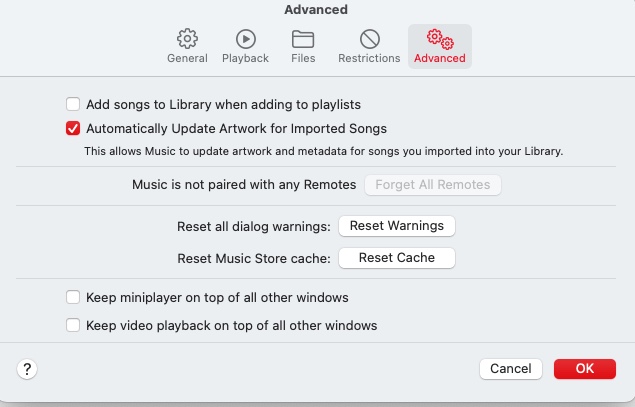Switch to the Playback tab label
This screenshot has height=407, width=635.
point(245,58)
